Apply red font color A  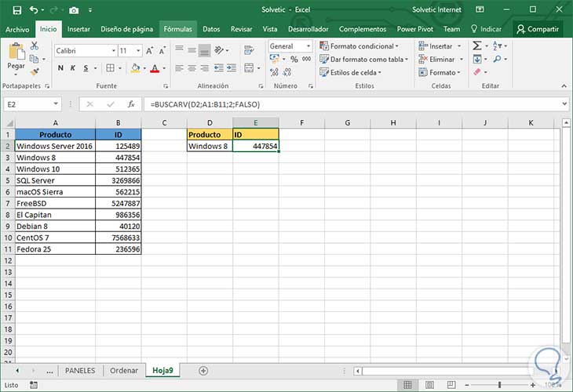click(x=155, y=68)
